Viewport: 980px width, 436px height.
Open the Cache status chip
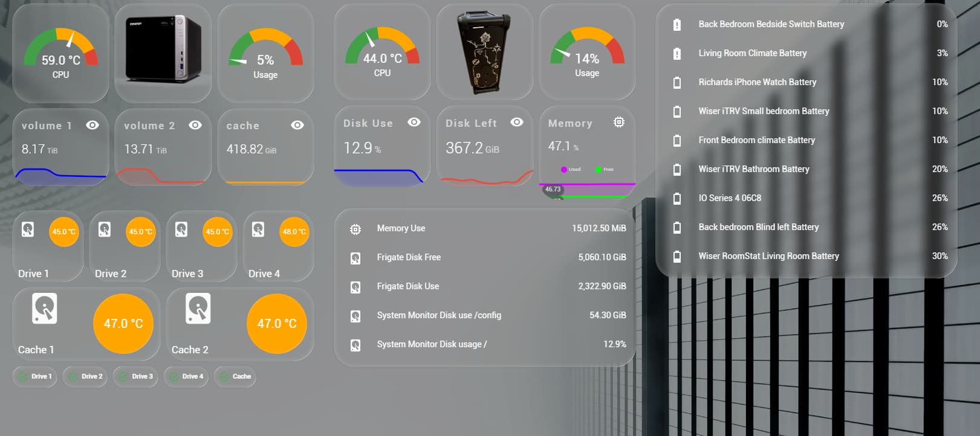[235, 377]
